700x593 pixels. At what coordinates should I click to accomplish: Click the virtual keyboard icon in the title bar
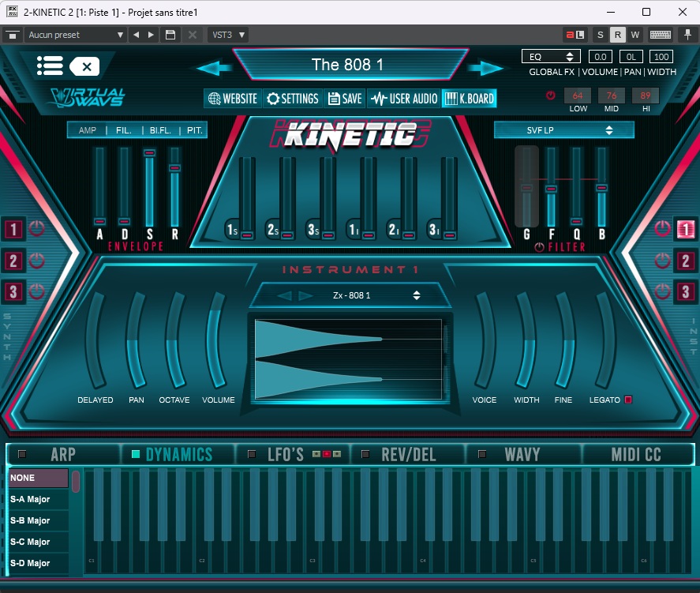click(x=660, y=35)
